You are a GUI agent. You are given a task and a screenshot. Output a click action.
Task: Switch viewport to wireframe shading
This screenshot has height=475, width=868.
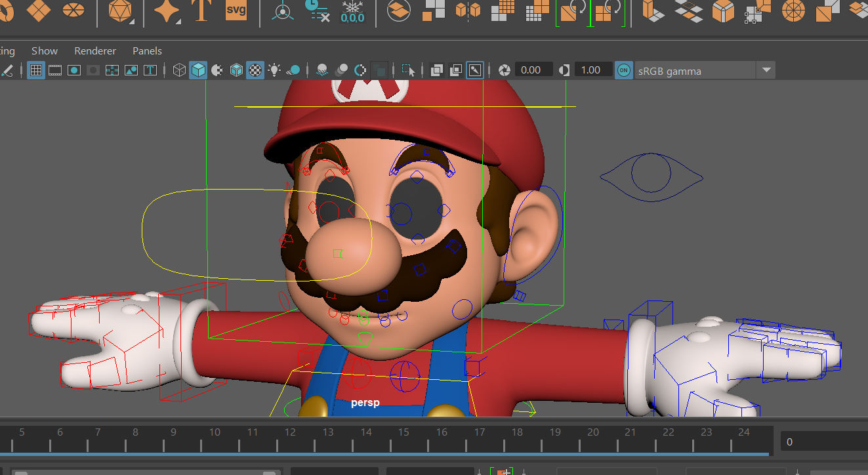[179, 70]
